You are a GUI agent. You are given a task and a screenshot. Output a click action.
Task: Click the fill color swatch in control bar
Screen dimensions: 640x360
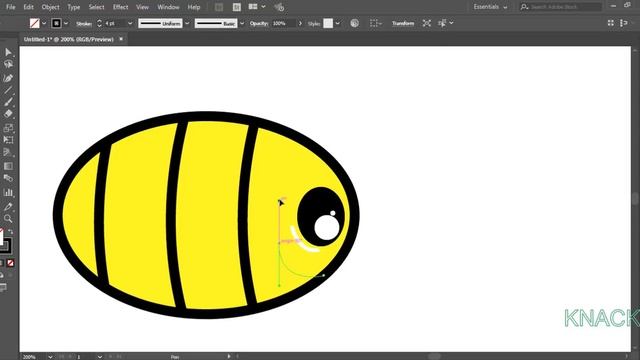coord(35,23)
